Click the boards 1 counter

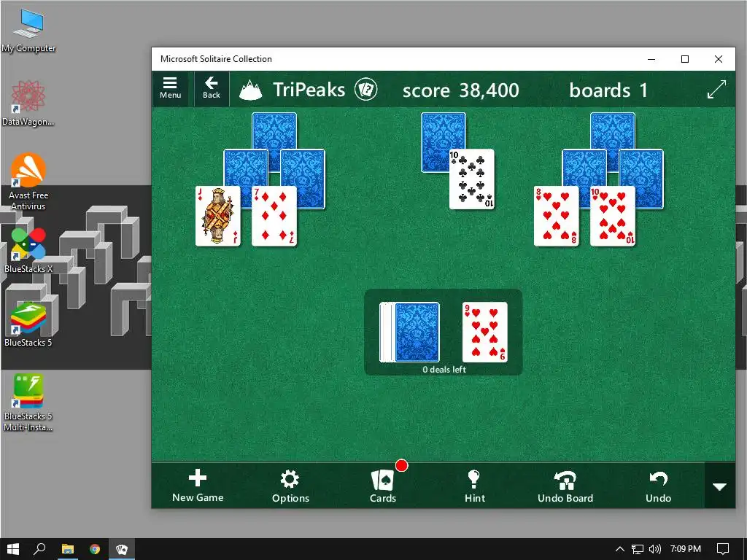(608, 90)
